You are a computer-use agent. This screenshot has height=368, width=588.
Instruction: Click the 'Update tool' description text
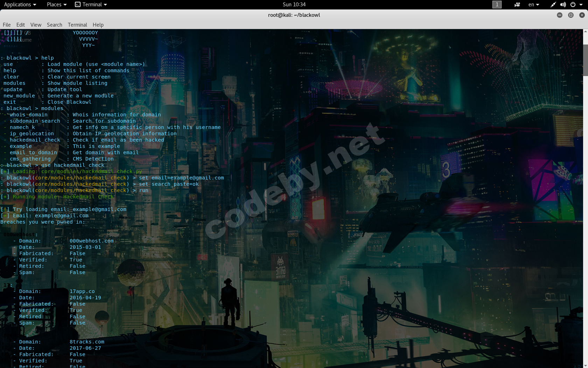65,89
